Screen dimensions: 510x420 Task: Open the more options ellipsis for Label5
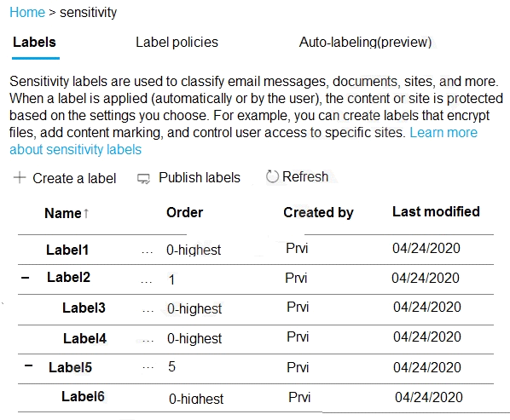point(148,367)
